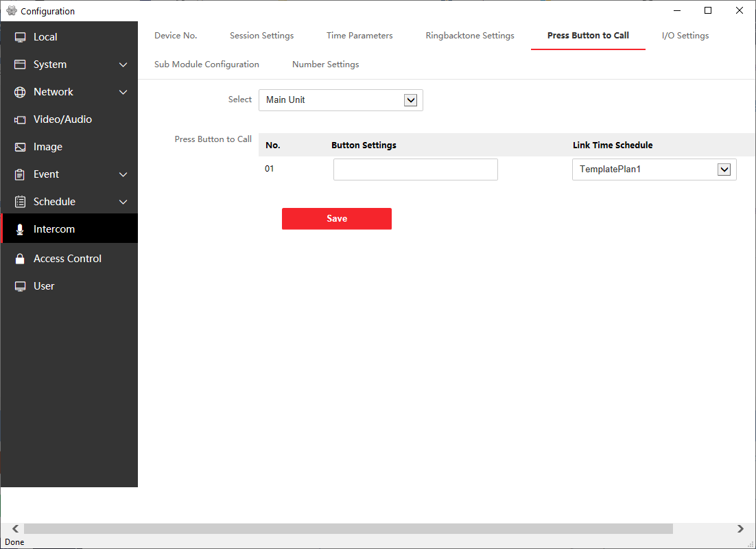Click the Image picture icon
The image size is (756, 549).
pos(20,147)
